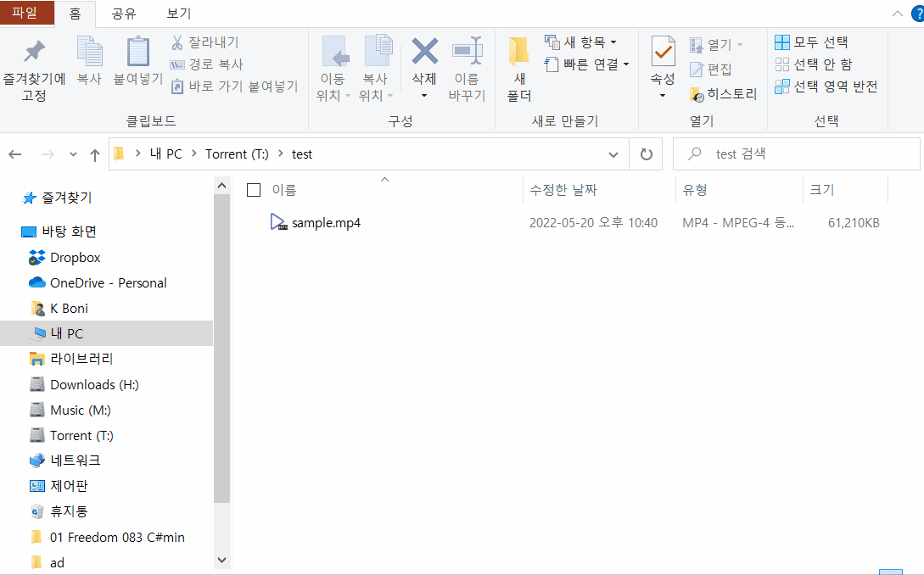Open recent locations dropdown
924x575 pixels.
73,154
